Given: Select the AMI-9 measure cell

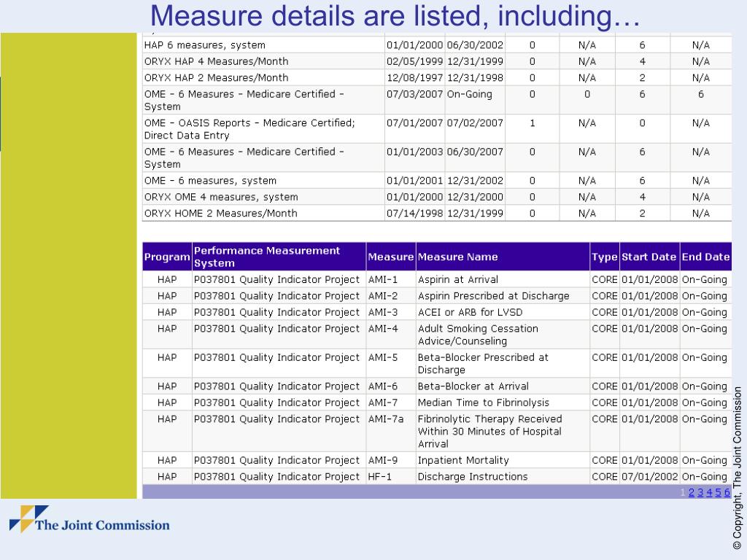Looking at the screenshot, I should pyautogui.click(x=391, y=460).
